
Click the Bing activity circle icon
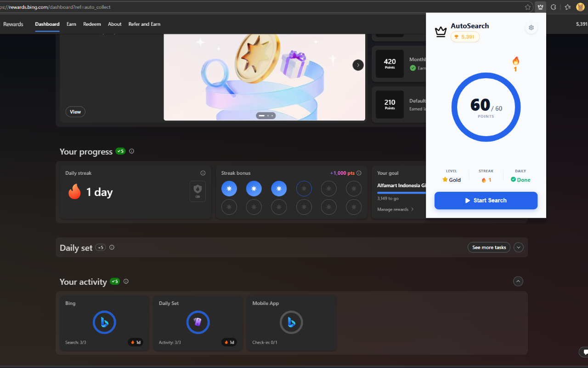[x=104, y=322]
